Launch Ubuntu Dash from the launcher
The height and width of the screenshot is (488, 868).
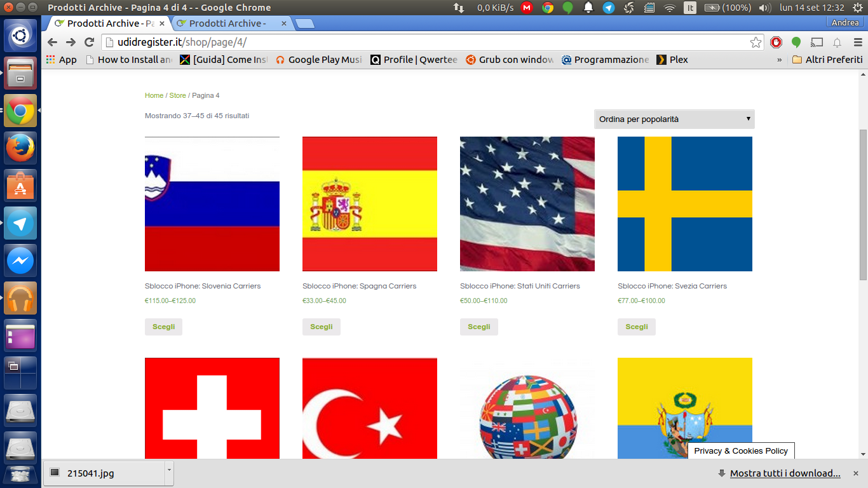(20, 35)
